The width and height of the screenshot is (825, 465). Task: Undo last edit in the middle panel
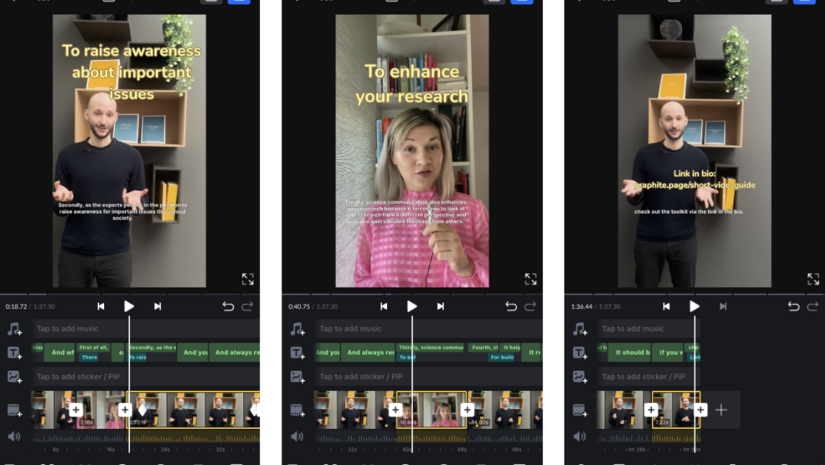[511, 307]
